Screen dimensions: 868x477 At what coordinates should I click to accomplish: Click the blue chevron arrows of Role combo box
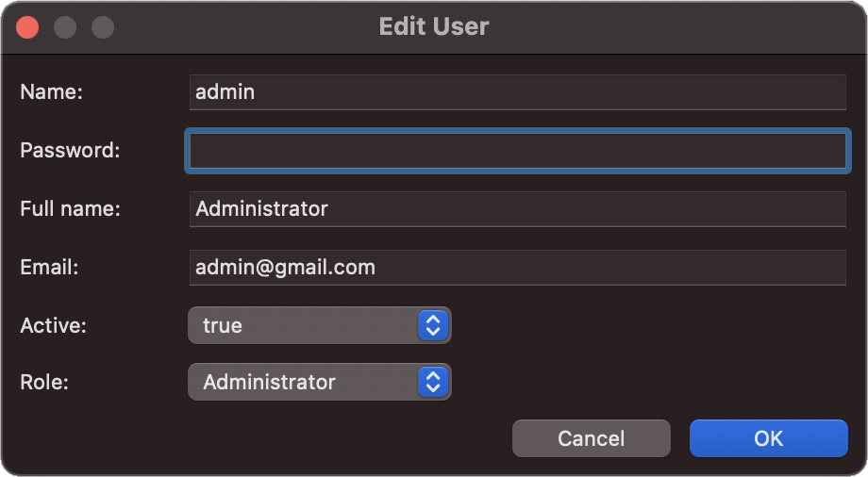click(x=433, y=383)
